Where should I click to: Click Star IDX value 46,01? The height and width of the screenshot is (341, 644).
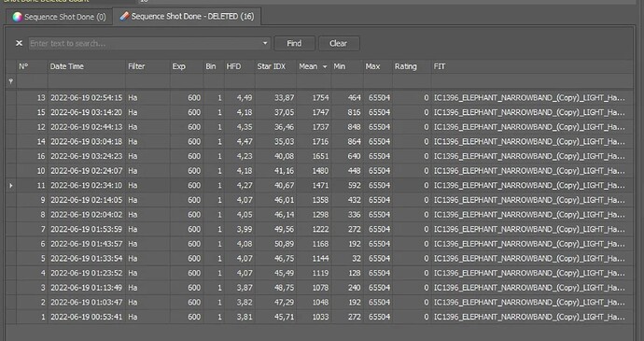(x=285, y=200)
